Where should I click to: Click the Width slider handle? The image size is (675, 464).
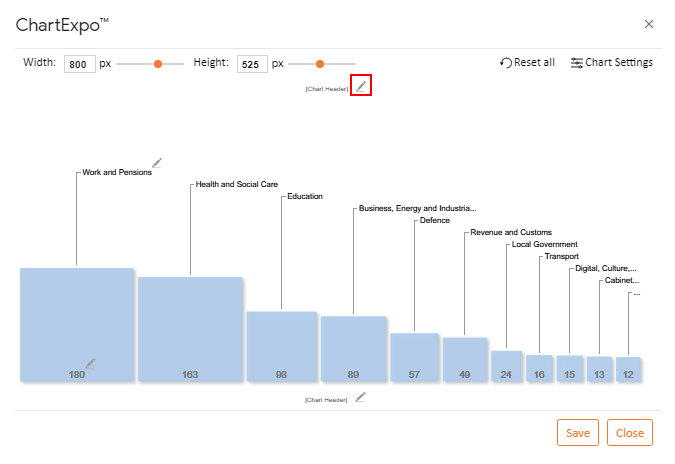[158, 64]
